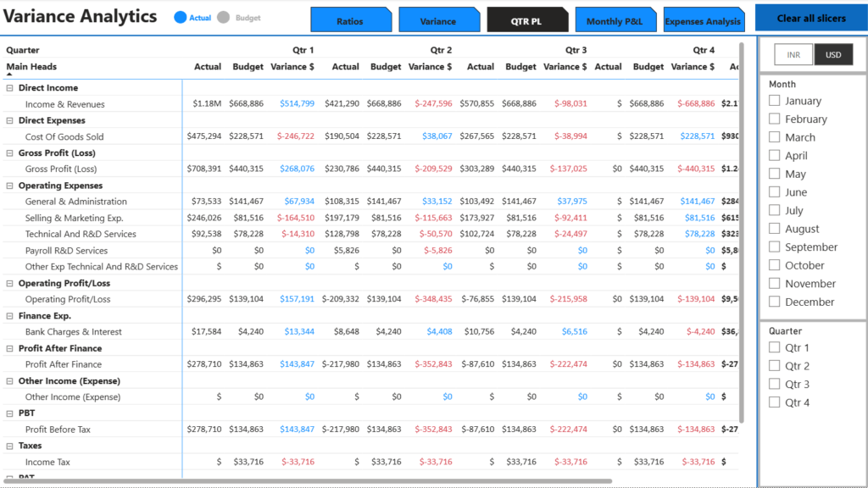The image size is (868, 488).
Task: Collapse the Taxes row group
Action: tap(10, 446)
